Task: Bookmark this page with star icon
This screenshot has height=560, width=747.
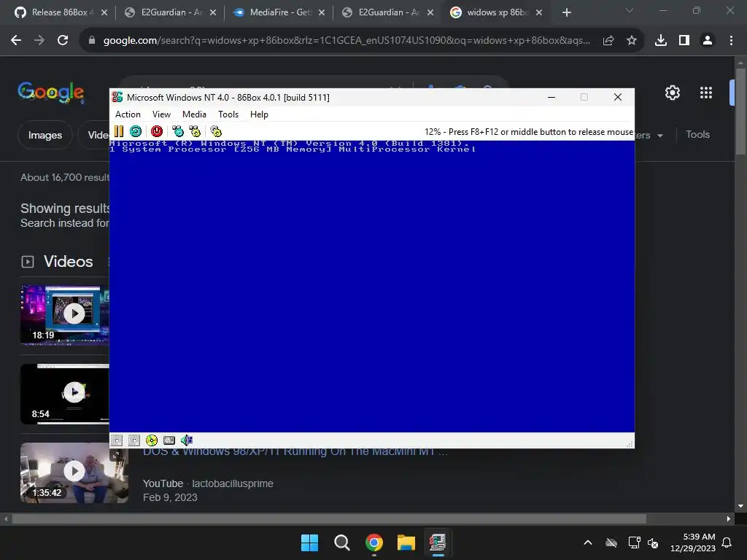Action: 631,41
